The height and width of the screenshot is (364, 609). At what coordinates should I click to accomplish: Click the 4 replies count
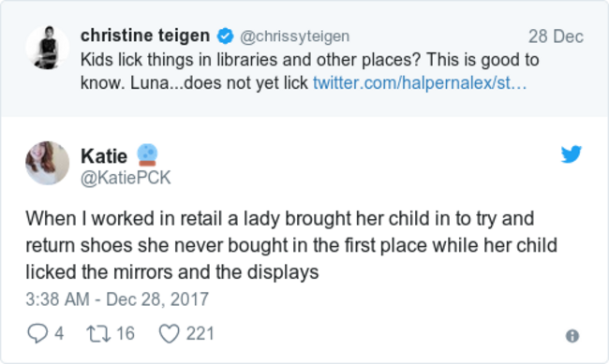59,334
